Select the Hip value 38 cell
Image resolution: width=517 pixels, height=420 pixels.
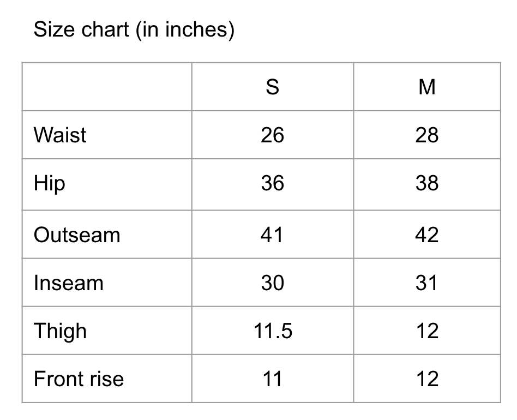[427, 184]
